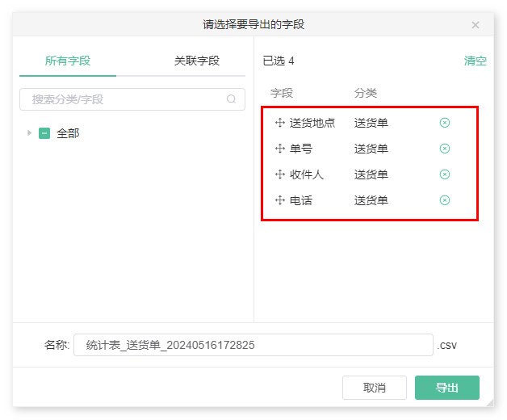The height and width of the screenshot is (420, 507).
Task: Click the .csv extension label
Action: 447,346
